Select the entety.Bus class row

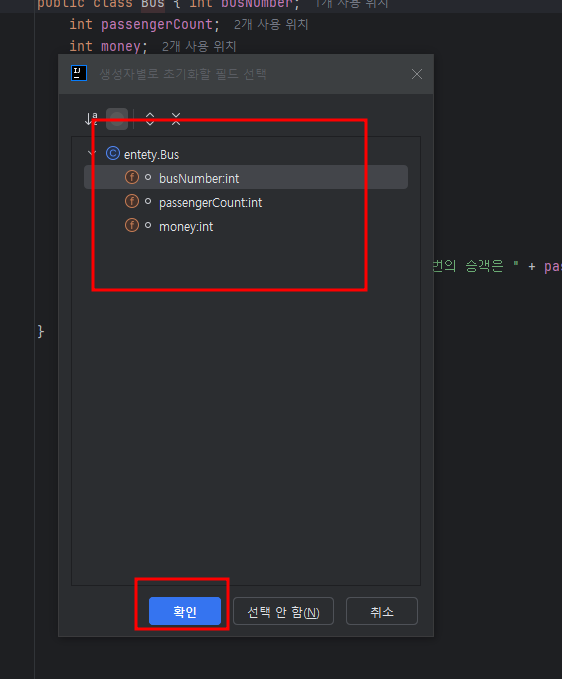pos(246,154)
